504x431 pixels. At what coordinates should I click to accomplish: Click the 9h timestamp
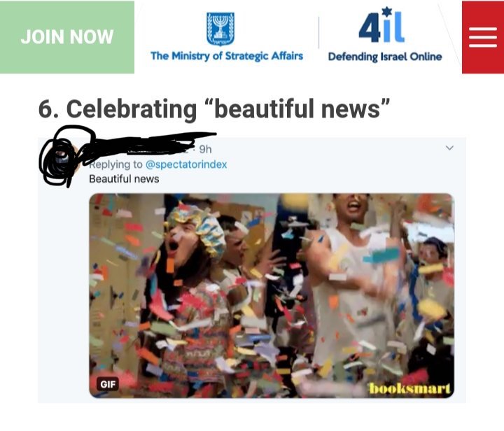tap(205, 149)
